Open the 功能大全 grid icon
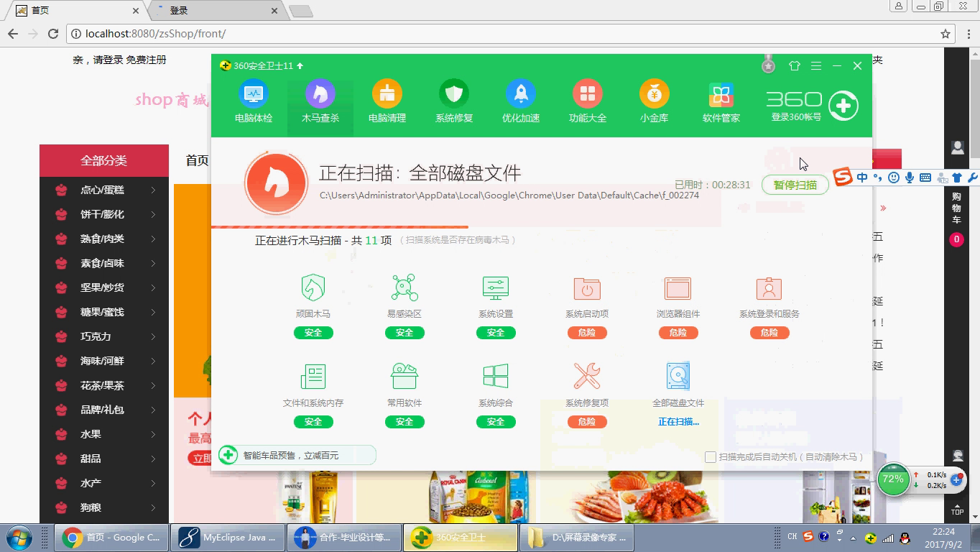Viewport: 980px width, 552px height. click(588, 94)
